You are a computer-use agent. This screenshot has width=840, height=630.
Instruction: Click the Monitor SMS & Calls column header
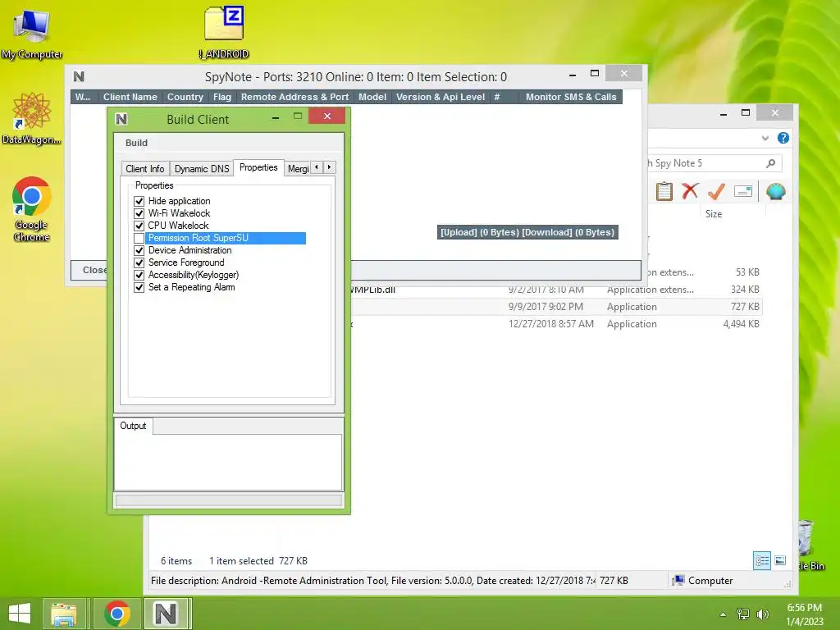[571, 97]
